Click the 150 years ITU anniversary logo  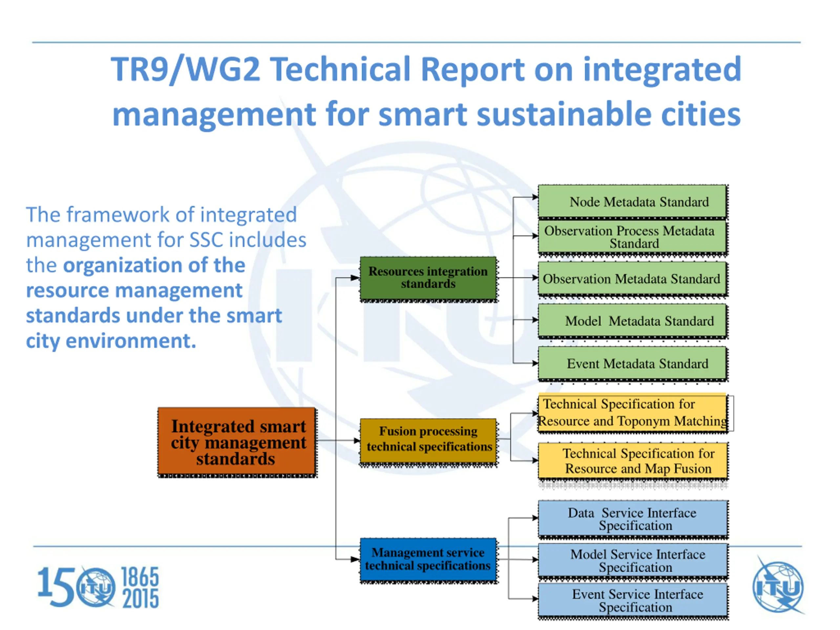pos(98,587)
